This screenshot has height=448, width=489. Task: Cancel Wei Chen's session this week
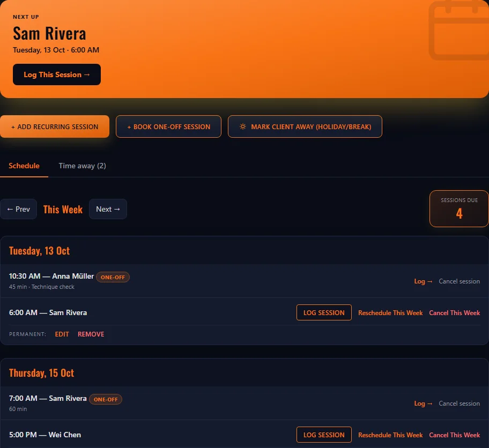coord(454,435)
